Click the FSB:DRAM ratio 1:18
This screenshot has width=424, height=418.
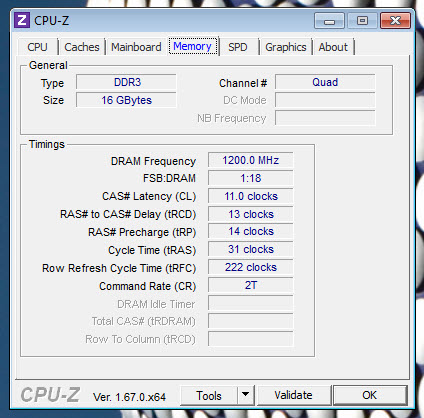pyautogui.click(x=251, y=178)
